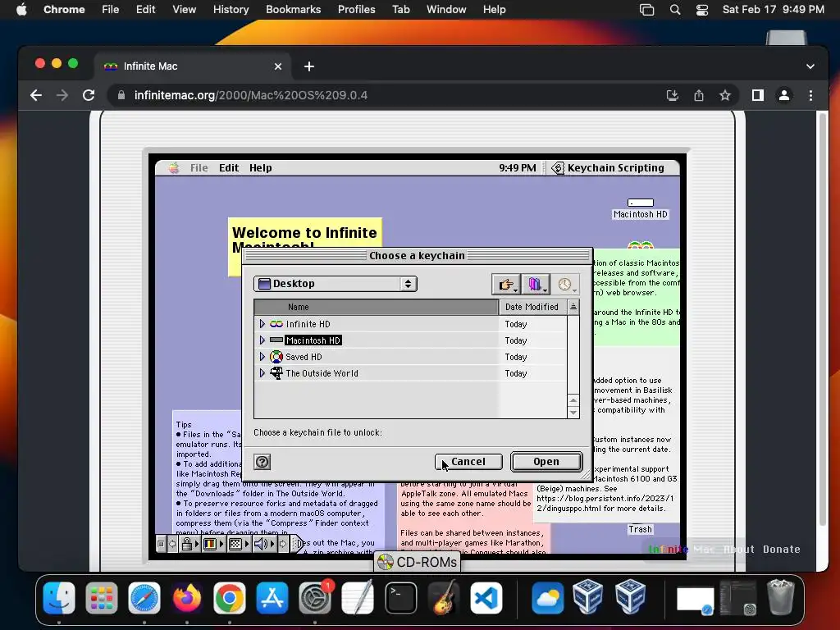Click the file list scroll down arrow
Image resolution: width=840 pixels, height=630 pixels.
[573, 412]
